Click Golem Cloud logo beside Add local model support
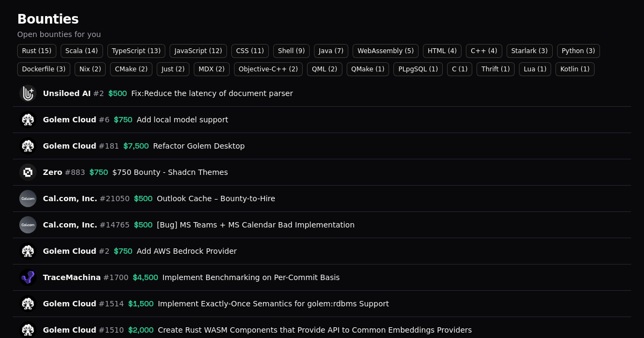The width and height of the screenshot is (644, 338). [28, 120]
